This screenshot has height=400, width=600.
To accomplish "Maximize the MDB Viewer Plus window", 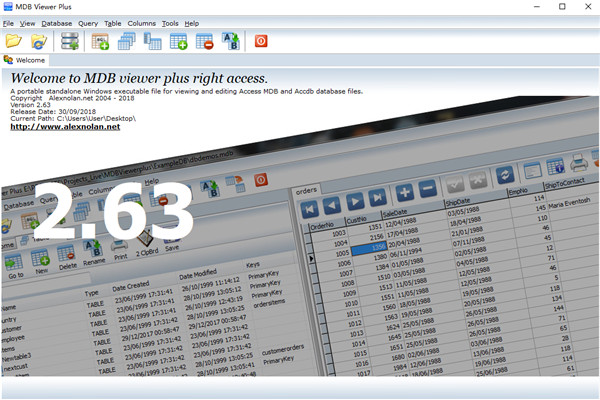I will pyautogui.click(x=562, y=7).
